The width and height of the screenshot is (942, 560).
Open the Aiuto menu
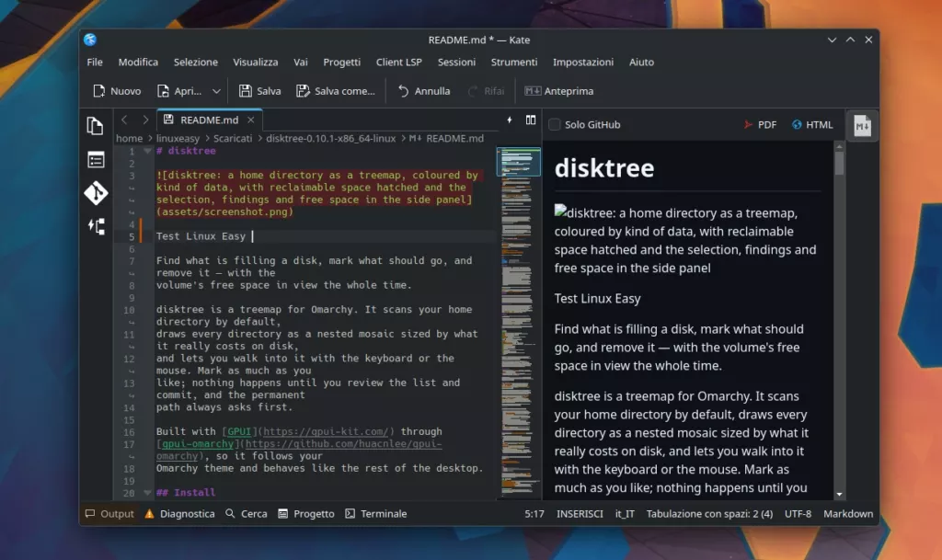[x=641, y=63]
